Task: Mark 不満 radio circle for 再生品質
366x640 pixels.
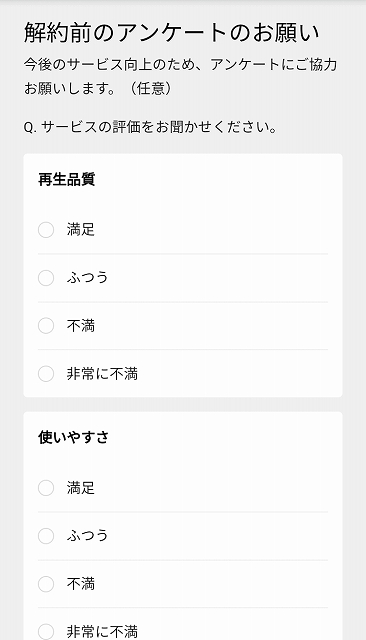Action: point(46,326)
